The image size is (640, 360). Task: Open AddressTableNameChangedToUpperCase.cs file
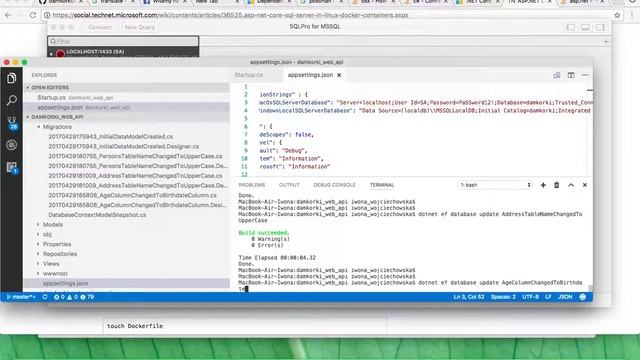(x=135, y=176)
